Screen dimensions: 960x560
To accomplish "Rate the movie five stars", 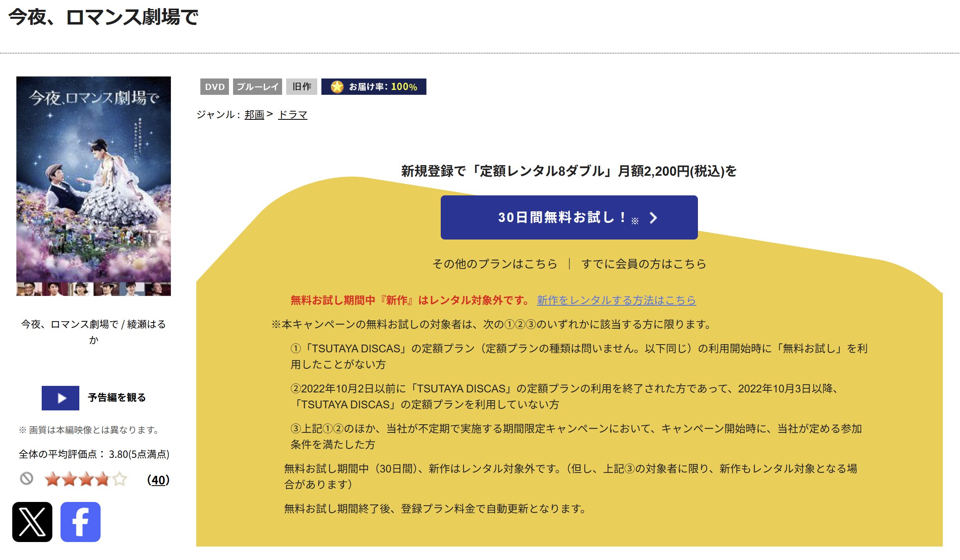I will 119,479.
